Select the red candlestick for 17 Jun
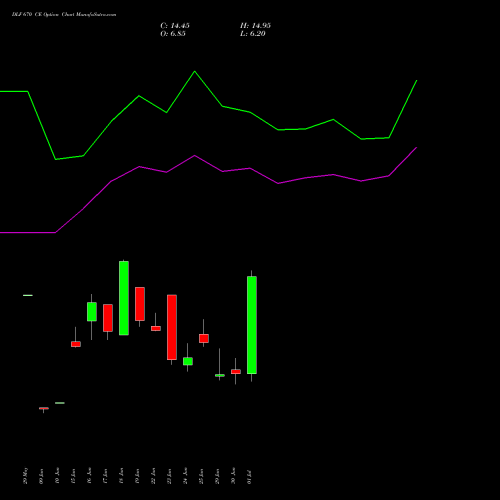Image resolution: width=500 pixels, height=500 pixels. point(108,318)
